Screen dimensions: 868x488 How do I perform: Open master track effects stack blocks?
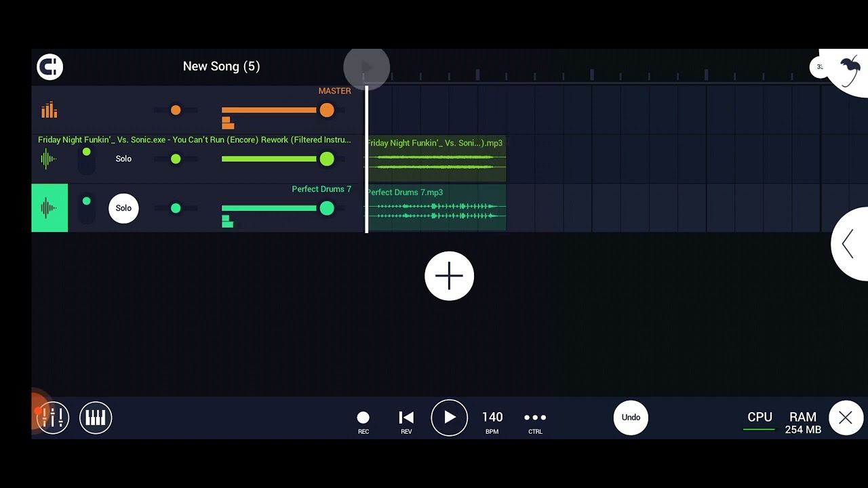pyautogui.click(x=228, y=123)
